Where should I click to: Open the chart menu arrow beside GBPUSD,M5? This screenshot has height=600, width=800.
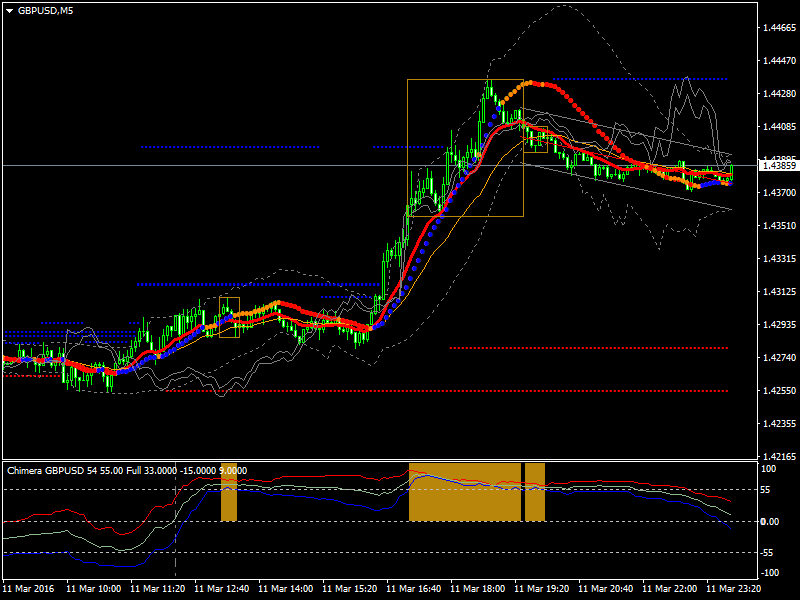(x=10, y=11)
